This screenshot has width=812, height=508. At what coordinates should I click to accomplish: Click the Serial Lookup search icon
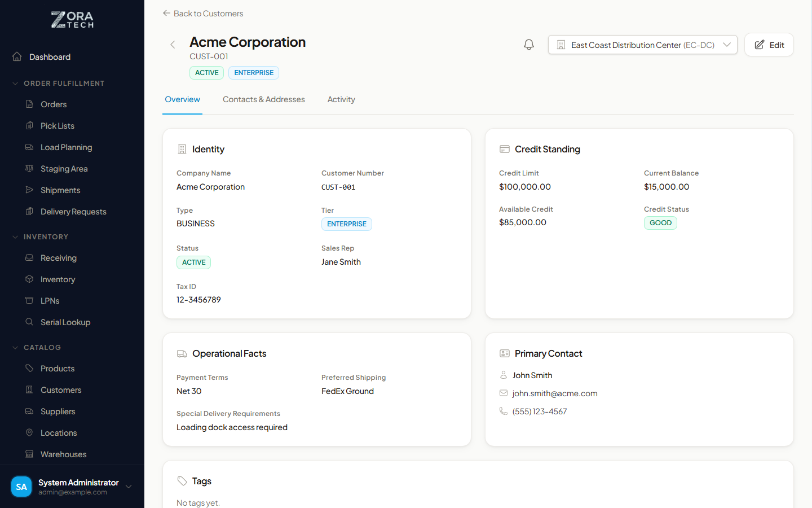click(x=29, y=322)
